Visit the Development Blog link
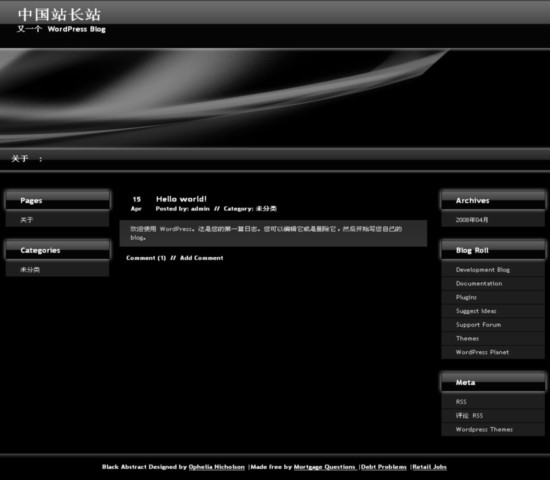Screen dimensions: 550x480 483,270
